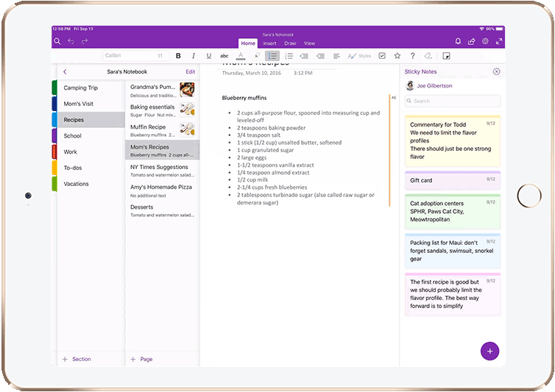Open the font size 11 dropdown
The image size is (555, 392).
[x=160, y=56]
